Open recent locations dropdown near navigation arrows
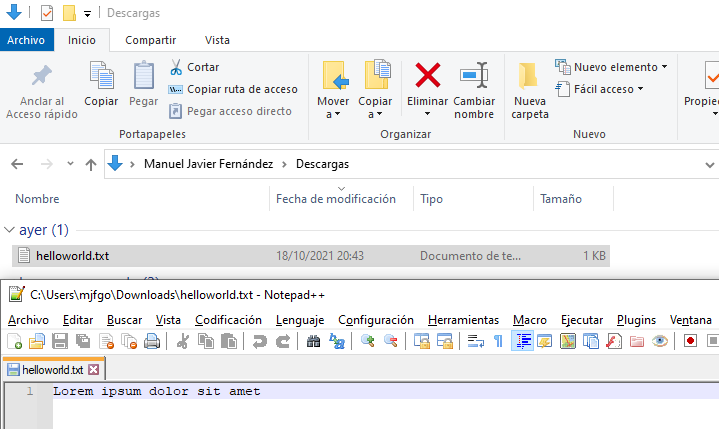Screen dimensions: 719x429 pyautogui.click(x=70, y=163)
